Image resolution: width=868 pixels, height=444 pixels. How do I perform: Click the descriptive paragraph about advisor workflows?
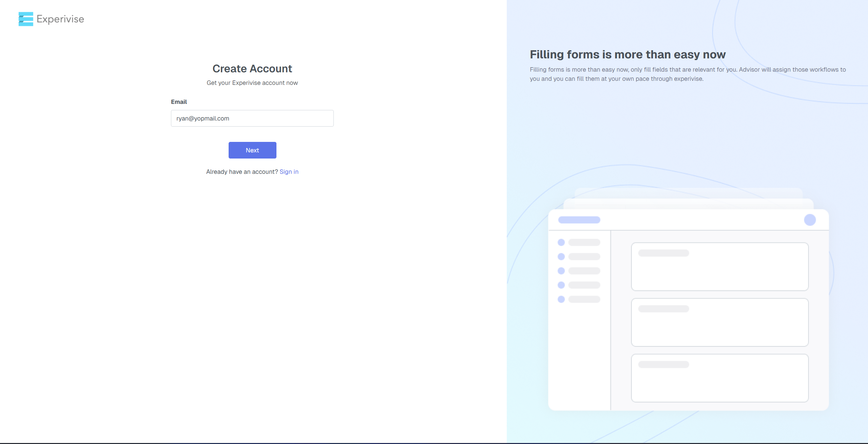(688, 74)
